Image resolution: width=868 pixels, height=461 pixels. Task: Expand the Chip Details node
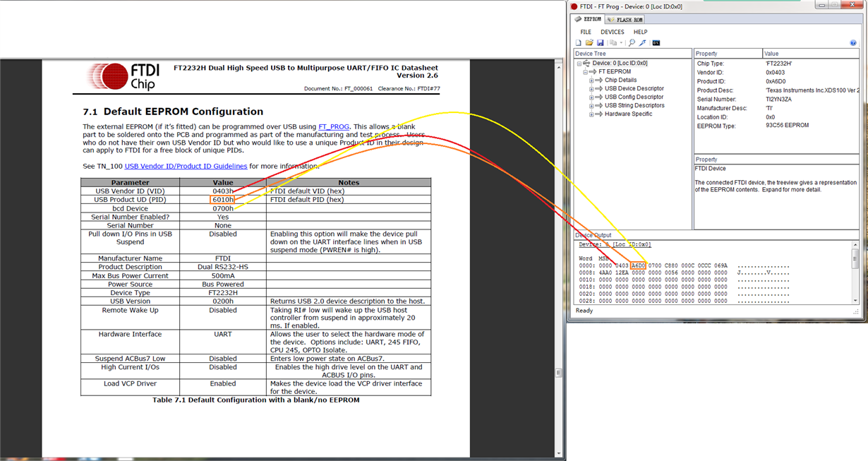[591, 80]
